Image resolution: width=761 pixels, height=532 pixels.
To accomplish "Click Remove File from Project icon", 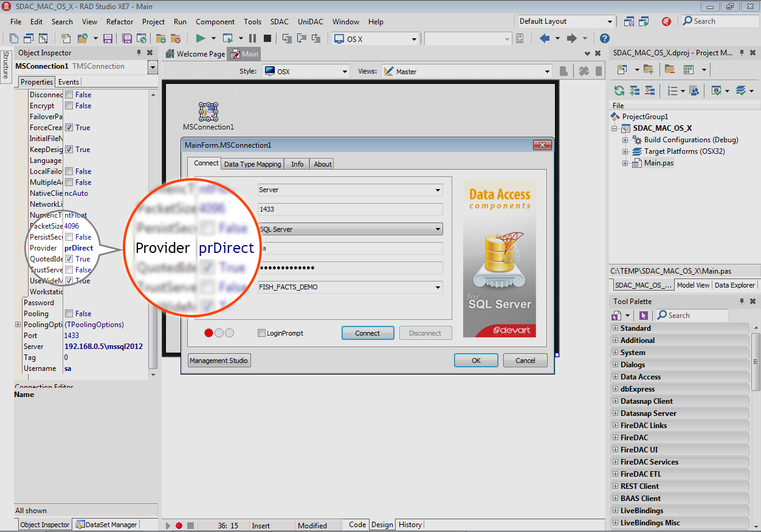I will click(176, 38).
